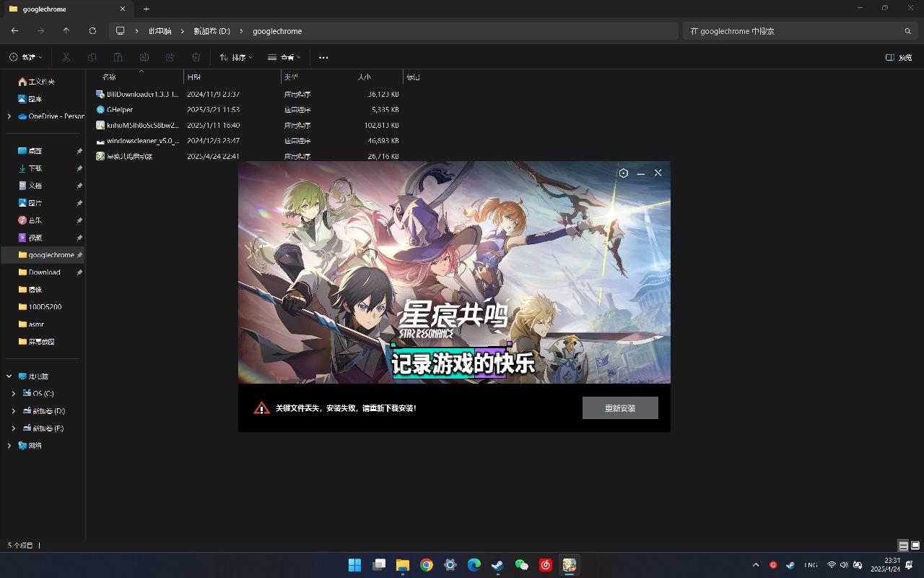Switch to large icons view in status bar
Image resolution: width=924 pixels, height=578 pixels.
tap(915, 545)
